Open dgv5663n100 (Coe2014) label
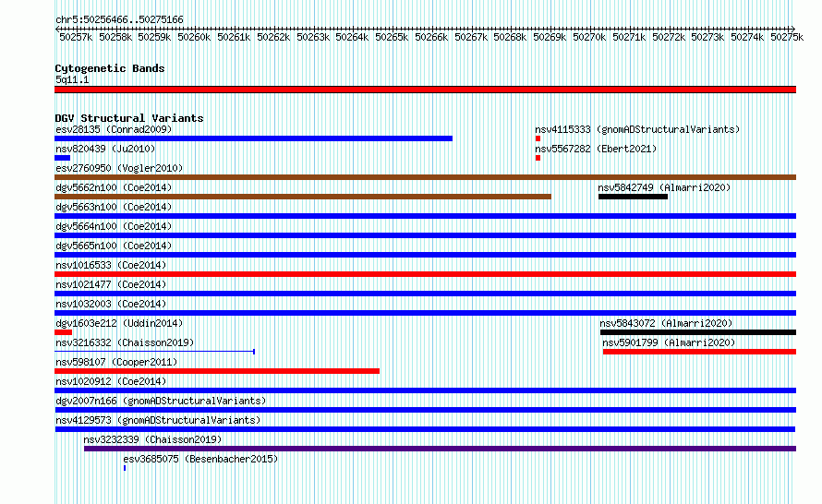Screen dimensions: 822x504 114,207
